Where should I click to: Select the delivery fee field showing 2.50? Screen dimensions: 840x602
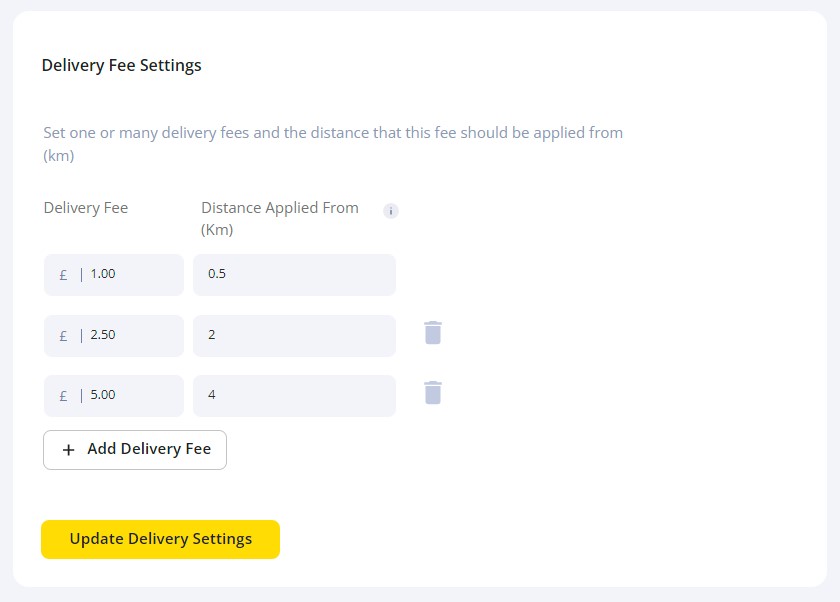(x=113, y=335)
